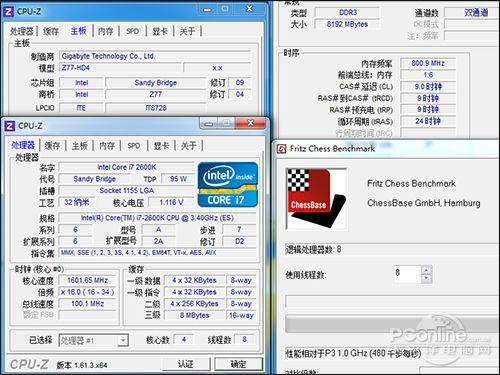Click the CPU-Z logo icon in back window title bar
Image resolution: width=500 pixels, height=375 pixels.
[8, 12]
